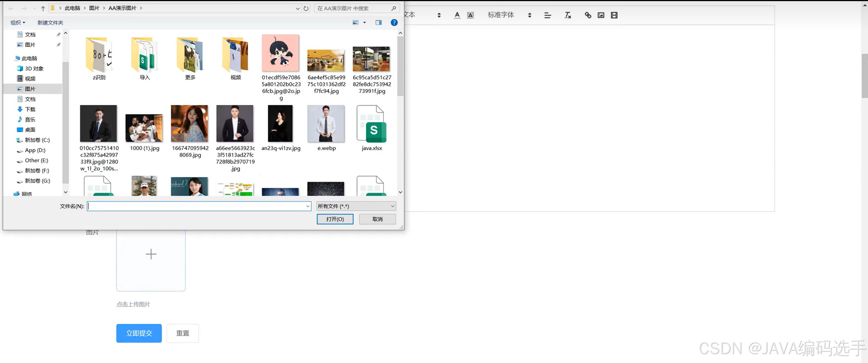Open the text highlight color icon
Image resolution: width=868 pixels, height=363 pixels.
click(x=470, y=15)
